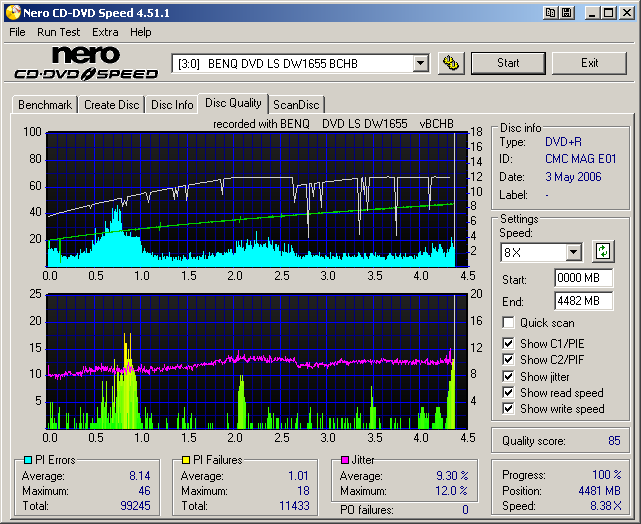This screenshot has width=641, height=524.
Task: Click the green refresh icon beside the speed dropdown
Action: tap(603, 251)
